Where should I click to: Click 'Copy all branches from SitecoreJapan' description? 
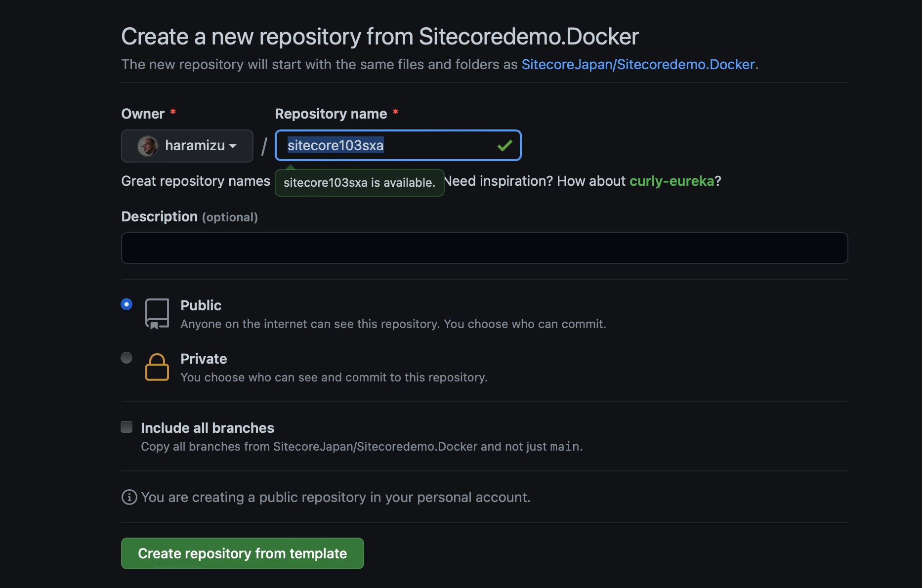click(362, 447)
